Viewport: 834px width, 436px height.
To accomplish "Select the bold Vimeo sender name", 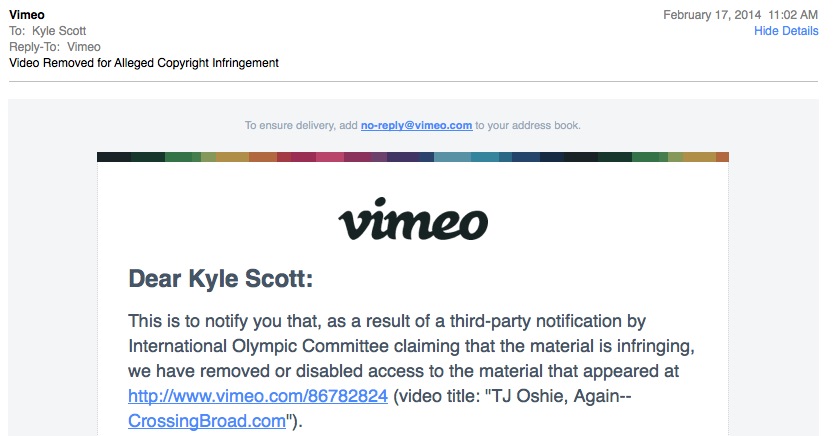I will click(27, 15).
